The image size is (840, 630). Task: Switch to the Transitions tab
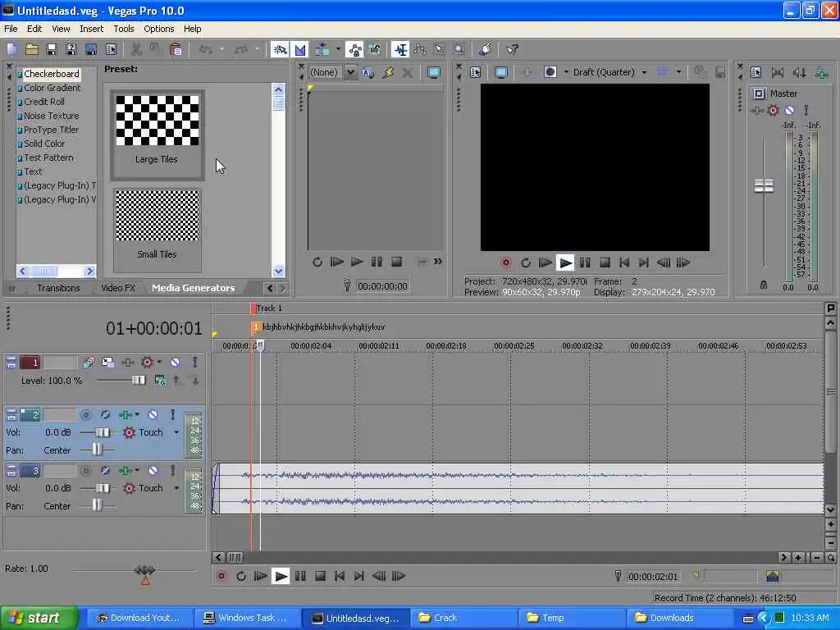click(x=58, y=288)
